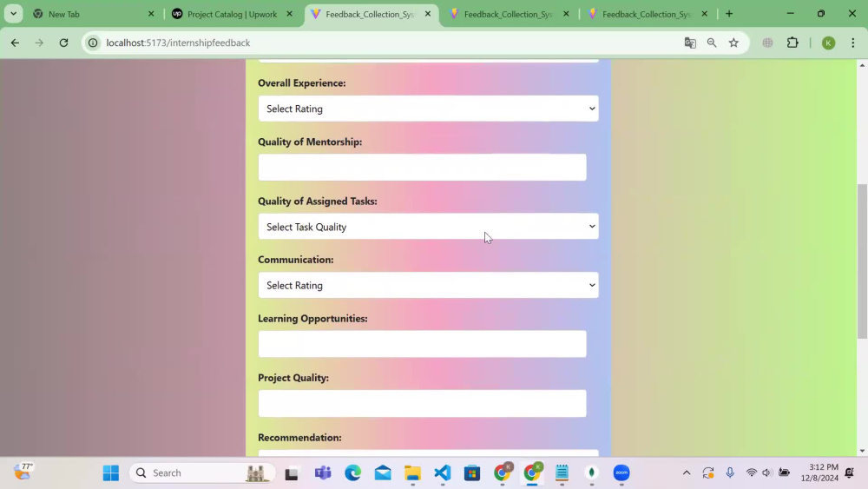Click the Quality of Mentorship input field
The height and width of the screenshot is (489, 868).
coord(422,168)
